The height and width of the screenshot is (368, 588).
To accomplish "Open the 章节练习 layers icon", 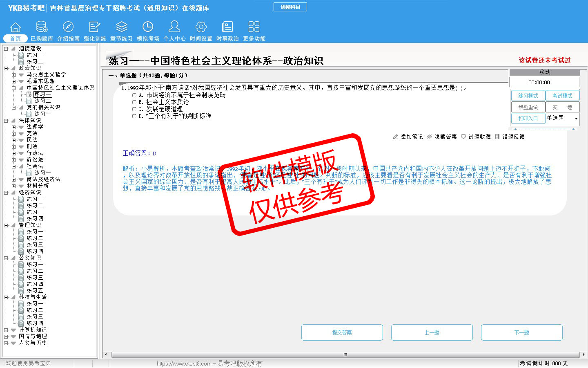I will (121, 27).
